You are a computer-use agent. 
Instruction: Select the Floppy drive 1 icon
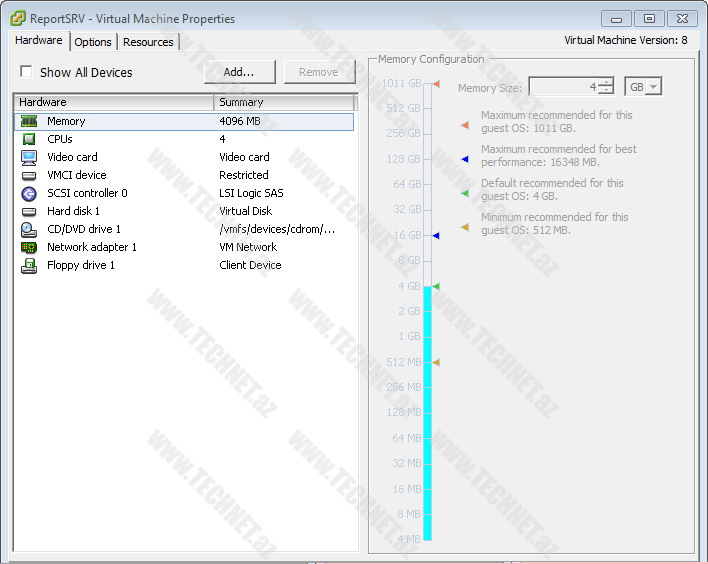29,265
